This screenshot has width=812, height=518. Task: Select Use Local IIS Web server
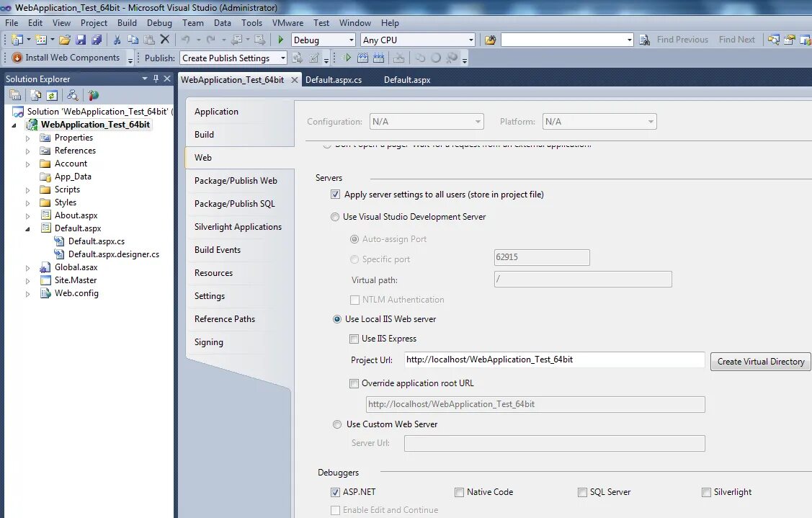[x=337, y=320]
